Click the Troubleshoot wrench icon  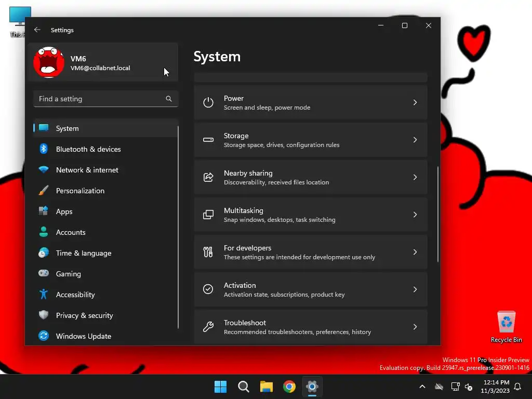208,326
